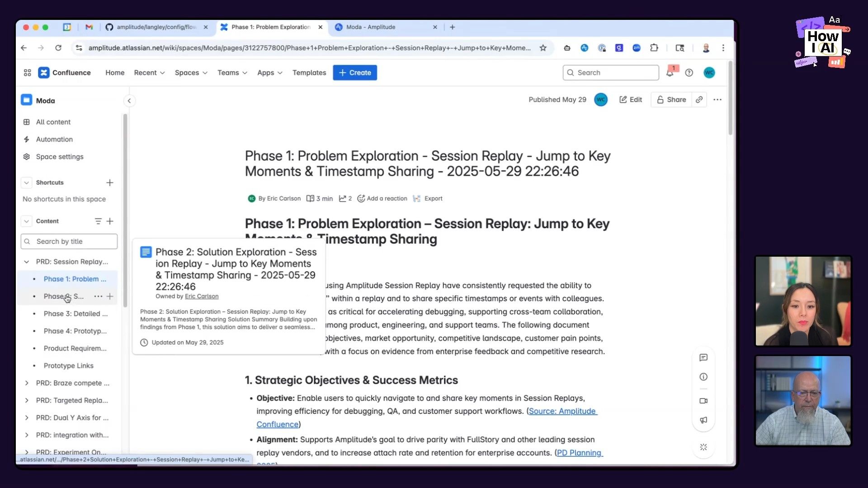The height and width of the screenshot is (488, 868).
Task: Click the Create button
Action: click(x=355, y=73)
